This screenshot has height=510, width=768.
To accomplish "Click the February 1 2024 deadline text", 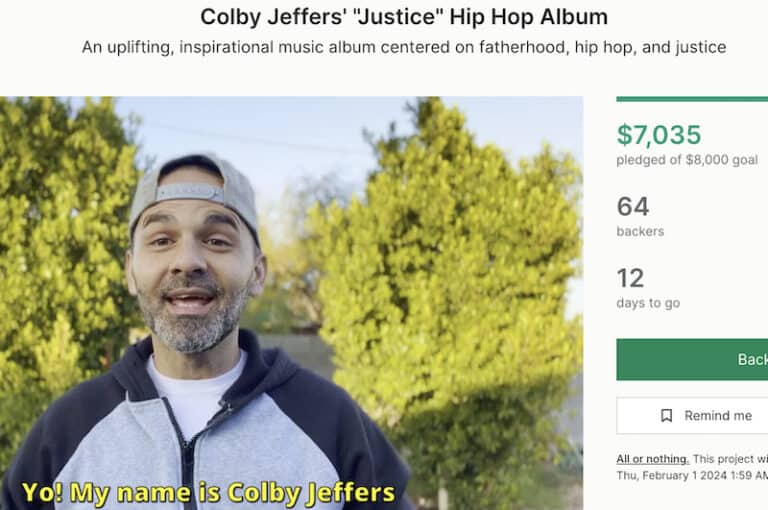I will pos(690,476).
